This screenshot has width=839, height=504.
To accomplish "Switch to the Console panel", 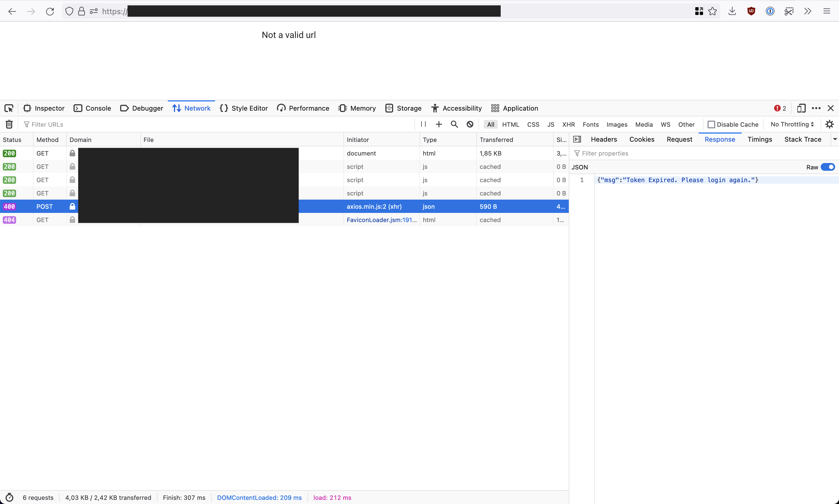I will (92, 108).
